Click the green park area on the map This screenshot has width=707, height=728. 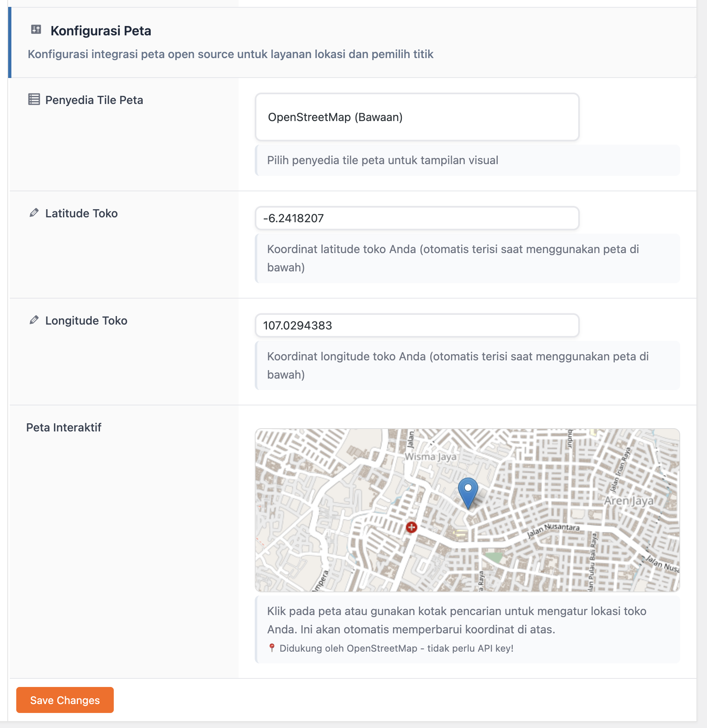pos(494,557)
